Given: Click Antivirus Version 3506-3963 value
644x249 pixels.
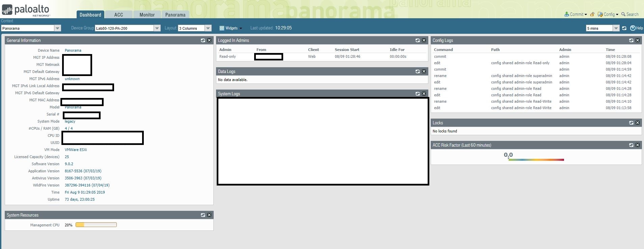Looking at the screenshot, I should [83, 178].
